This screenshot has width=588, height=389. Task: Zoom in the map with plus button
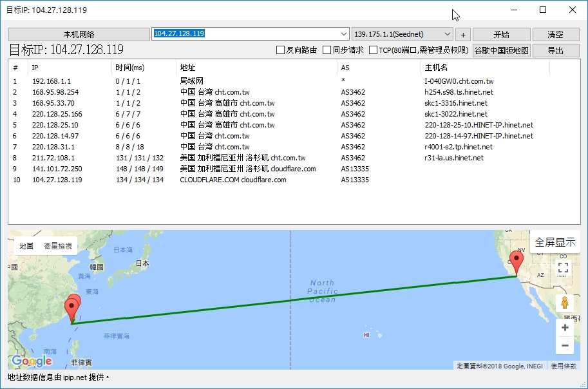point(565,328)
